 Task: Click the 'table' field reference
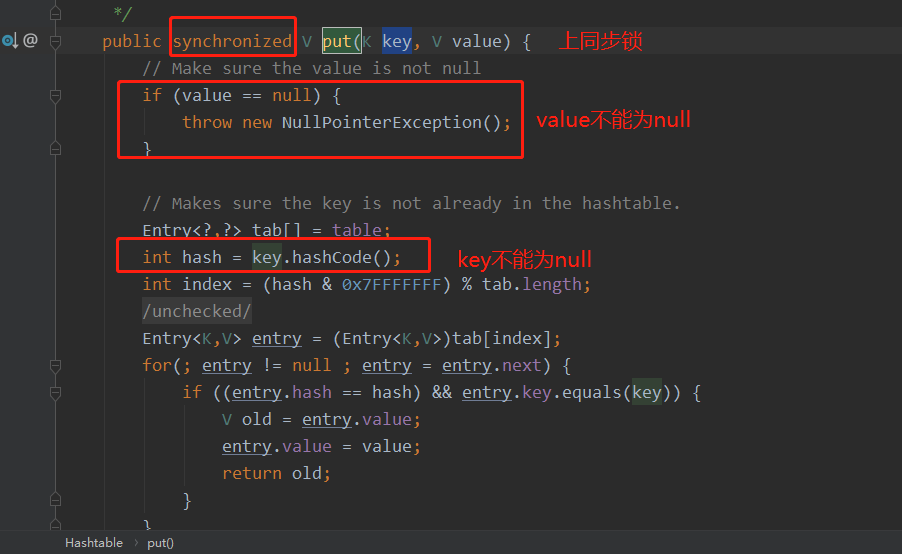357,230
